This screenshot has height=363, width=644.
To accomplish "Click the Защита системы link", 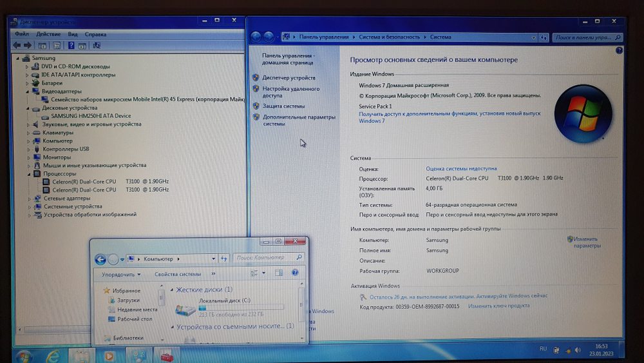I will (x=283, y=106).
